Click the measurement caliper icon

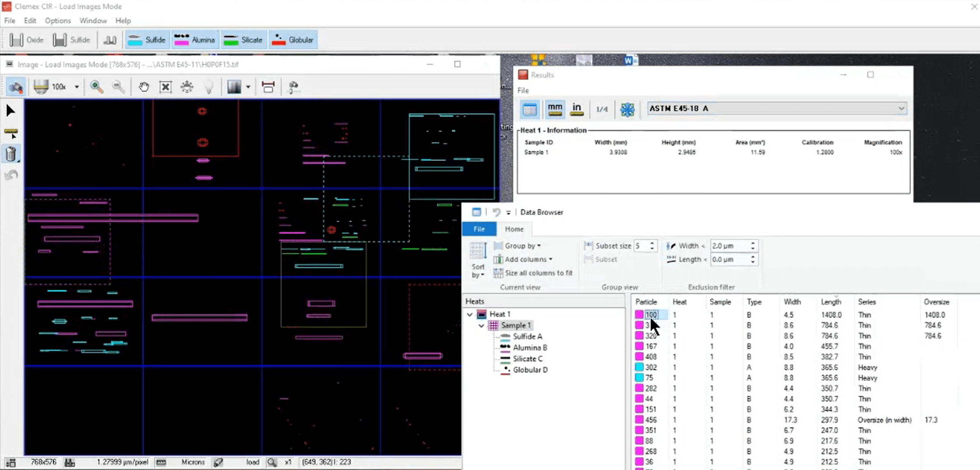point(268,87)
